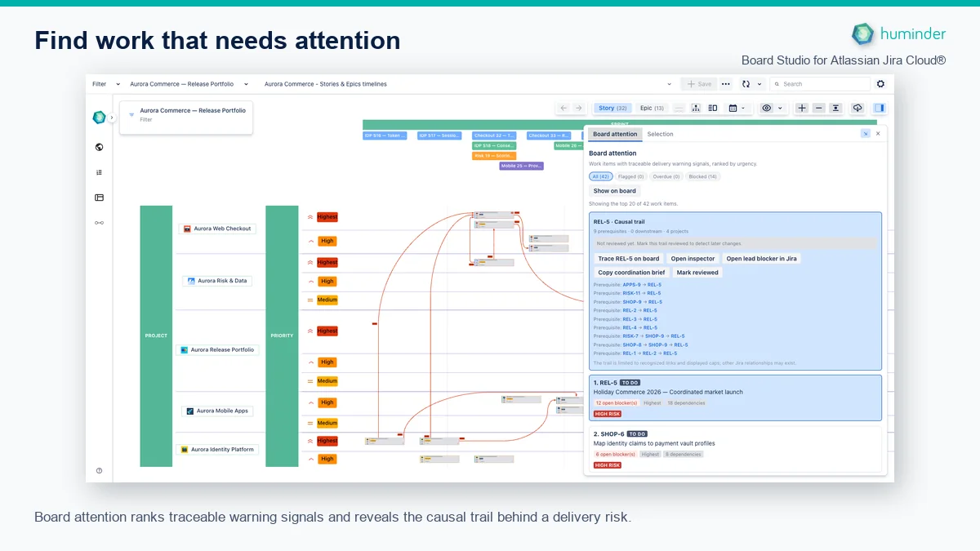Click the hierarchy tree view icon
The image size is (980, 551).
tap(696, 108)
